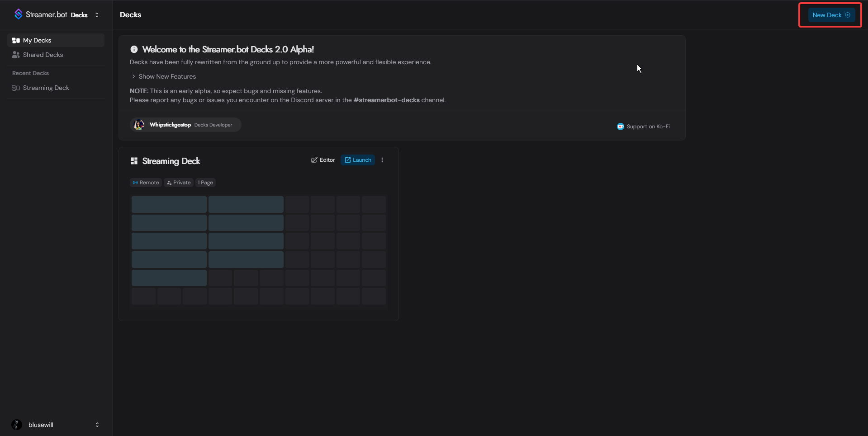Click the Ko-Fi cup icon
The width and height of the screenshot is (868, 436).
[x=620, y=127]
